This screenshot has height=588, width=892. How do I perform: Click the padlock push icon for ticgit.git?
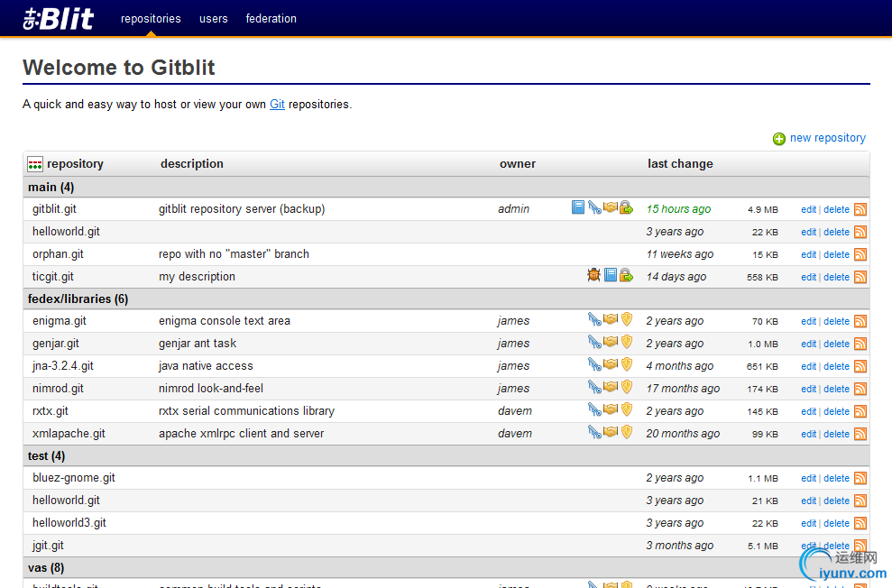(626, 275)
